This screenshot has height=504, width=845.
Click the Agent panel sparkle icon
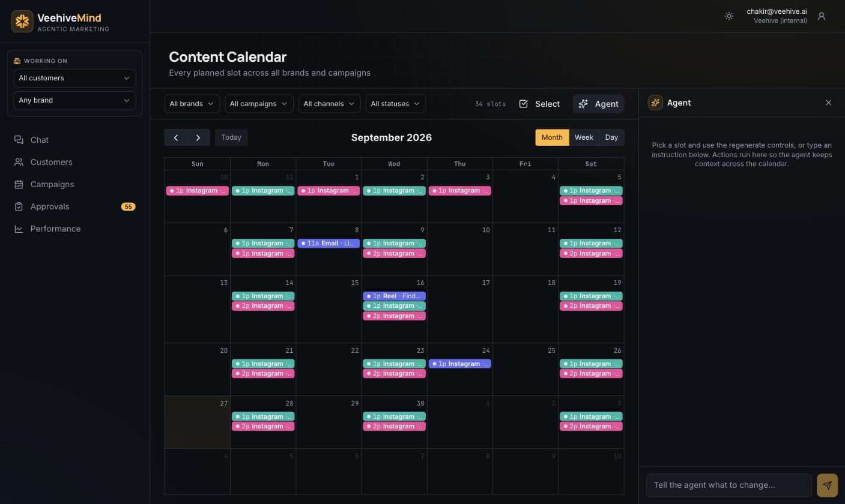point(655,103)
